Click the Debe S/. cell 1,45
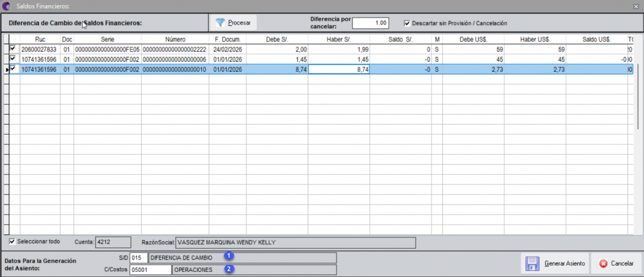 coord(277,60)
